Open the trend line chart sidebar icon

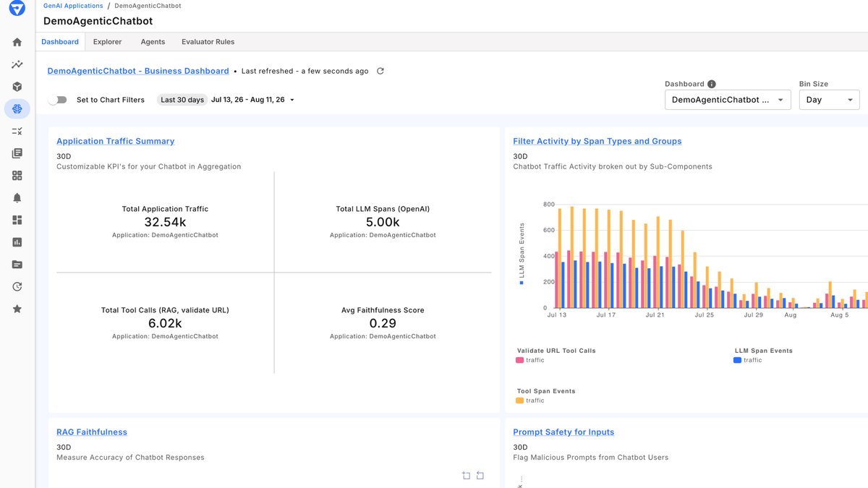tap(17, 65)
